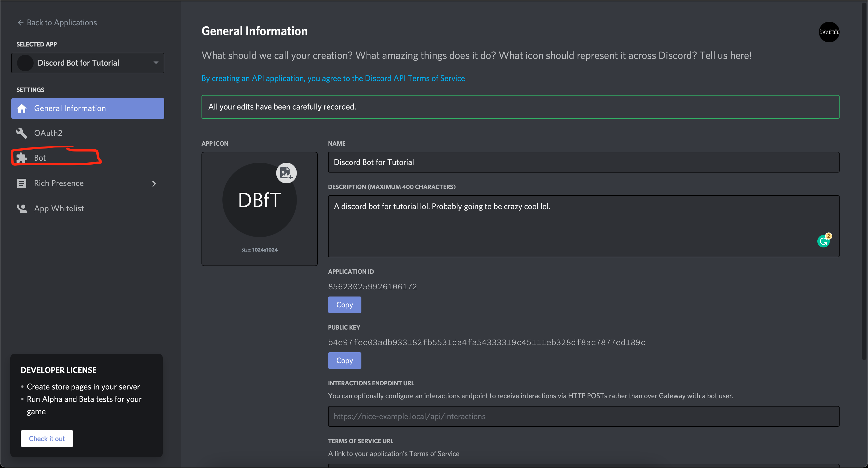The width and height of the screenshot is (868, 468).
Task: Click the Bot settings icon
Action: 21,158
